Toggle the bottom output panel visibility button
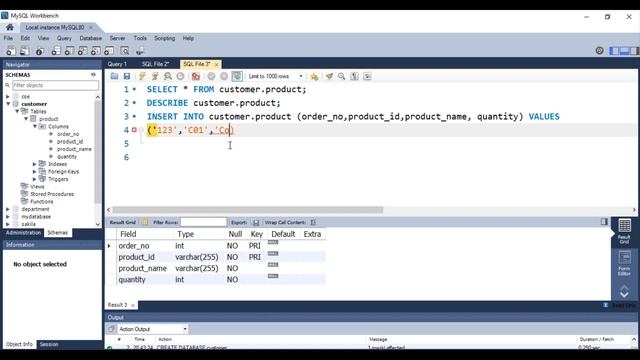This screenshot has height=360, width=640. click(x=624, y=51)
